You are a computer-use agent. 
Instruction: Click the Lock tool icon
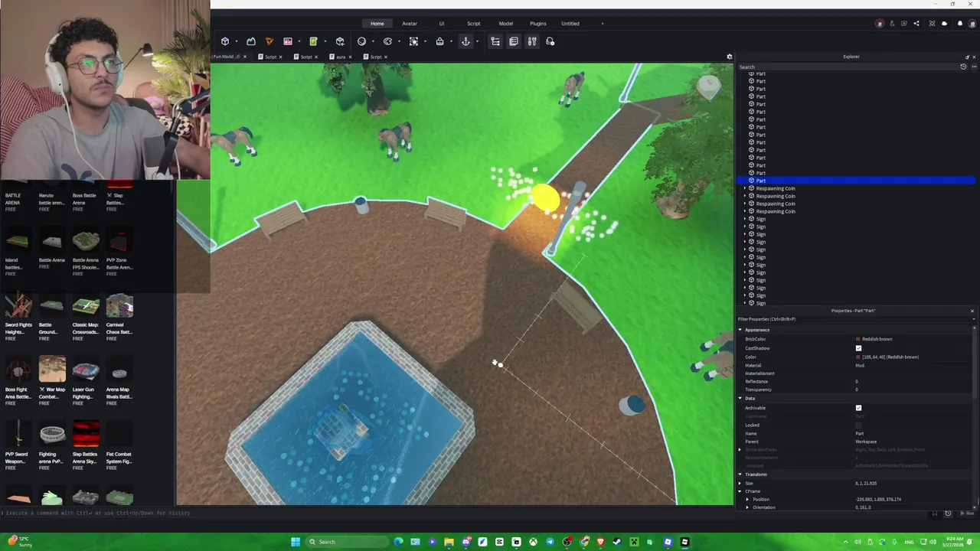point(439,41)
